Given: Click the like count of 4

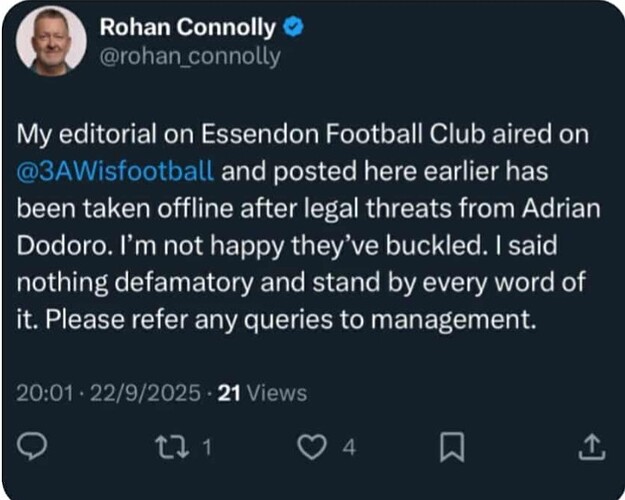Looking at the screenshot, I should [349, 447].
